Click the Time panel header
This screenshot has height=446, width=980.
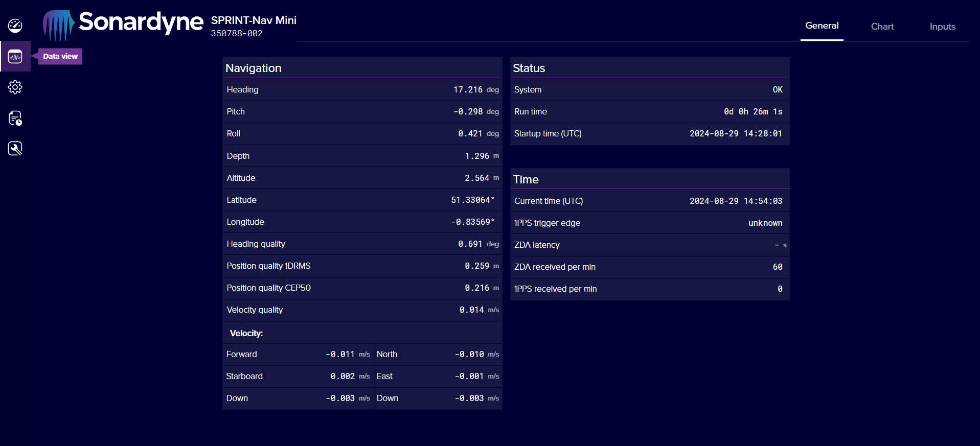coord(649,179)
